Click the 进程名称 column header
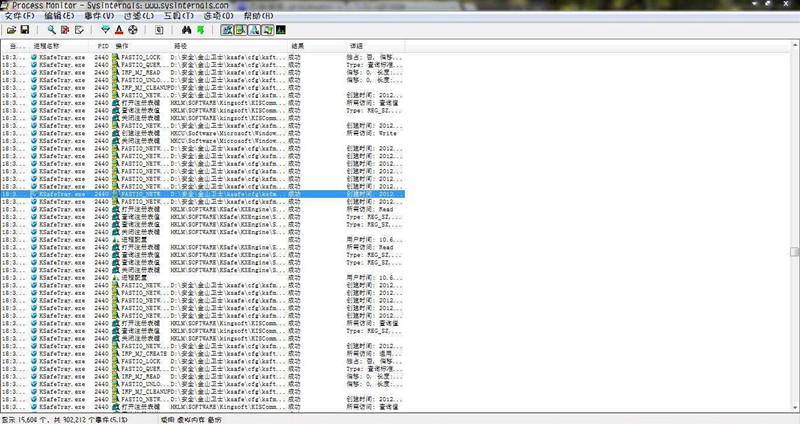The height and width of the screenshot is (424, 800). point(60,46)
